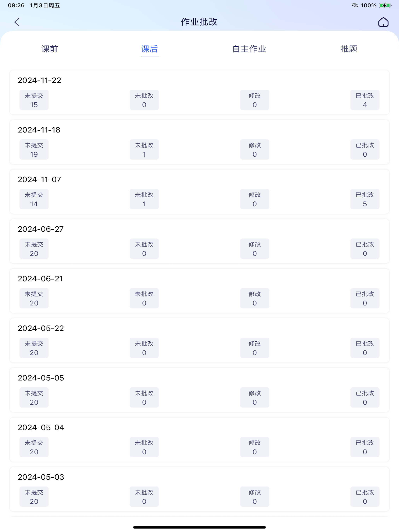The image size is (399, 532).
Task: Open 已批改 5 for 2024-11-07
Action: tap(365, 199)
